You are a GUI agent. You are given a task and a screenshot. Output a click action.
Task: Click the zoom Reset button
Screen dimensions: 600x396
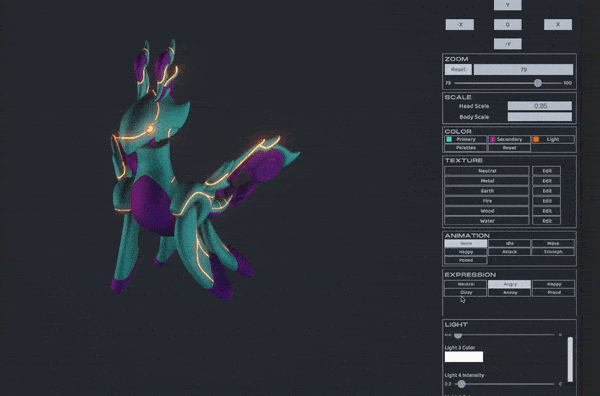tap(458, 69)
